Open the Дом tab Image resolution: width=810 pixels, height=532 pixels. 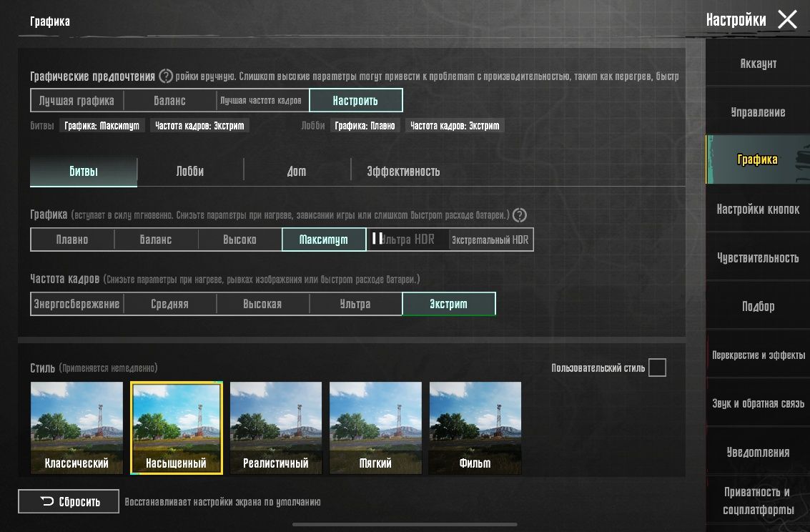pyautogui.click(x=297, y=171)
